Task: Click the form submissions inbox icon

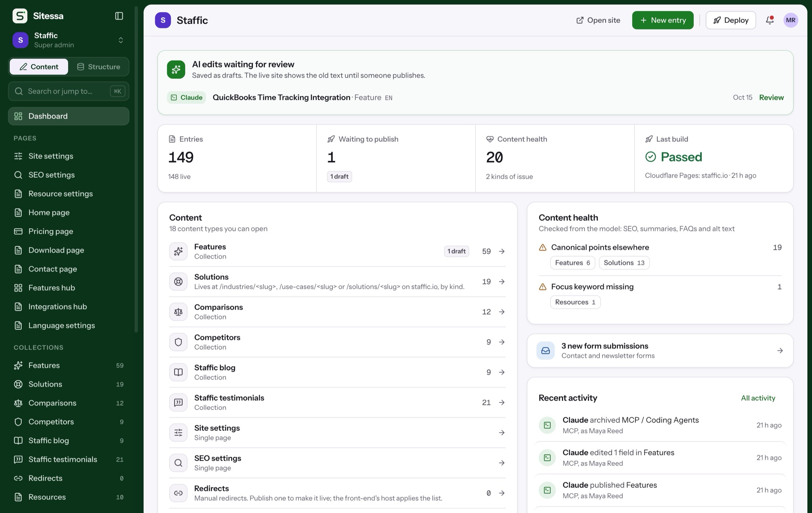Action: (x=545, y=350)
